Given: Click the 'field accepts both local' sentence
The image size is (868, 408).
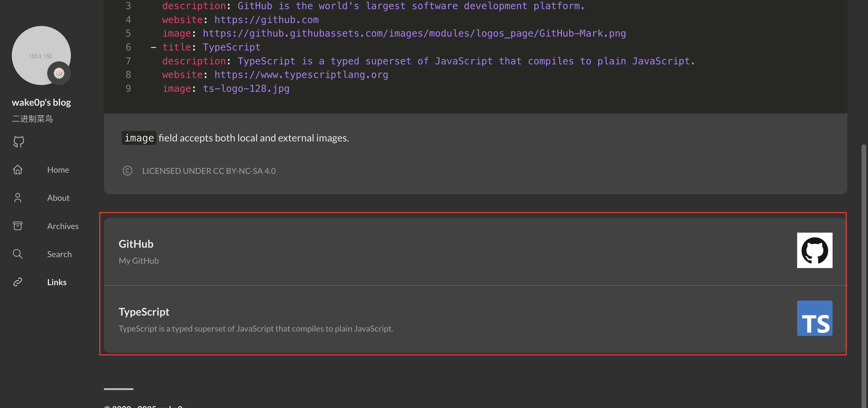Looking at the screenshot, I should (x=253, y=138).
